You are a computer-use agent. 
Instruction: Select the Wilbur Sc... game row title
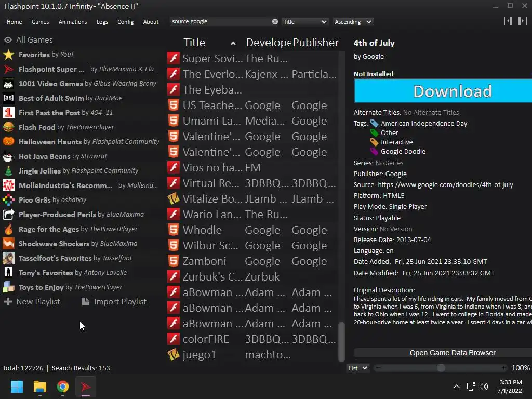pos(210,246)
